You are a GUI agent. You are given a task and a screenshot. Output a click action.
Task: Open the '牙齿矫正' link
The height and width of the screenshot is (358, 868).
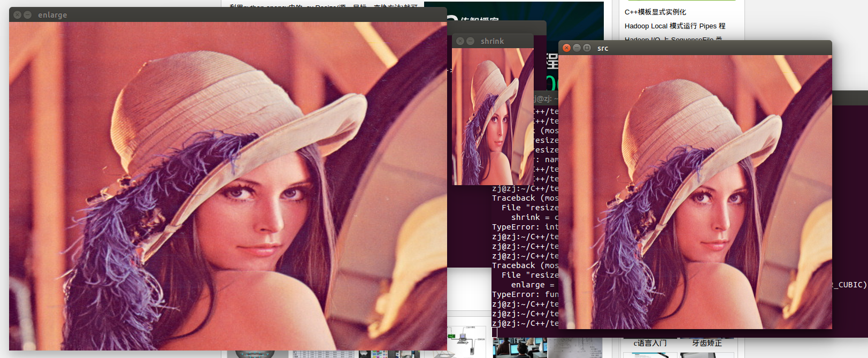(x=707, y=343)
